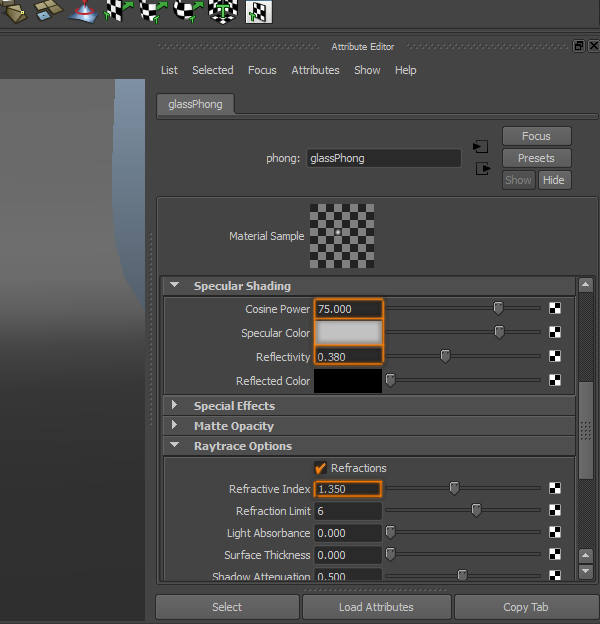
Task: Click the Reflectivity value field
Action: click(349, 357)
